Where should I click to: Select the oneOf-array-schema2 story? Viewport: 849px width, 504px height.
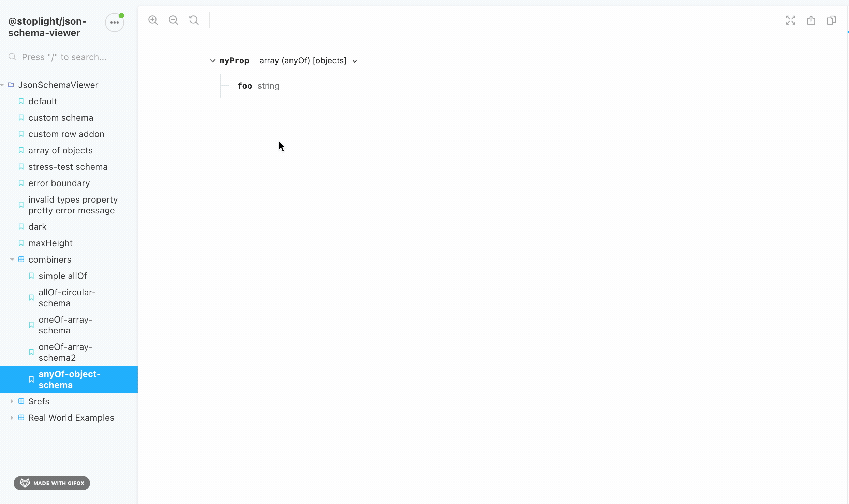tap(65, 352)
